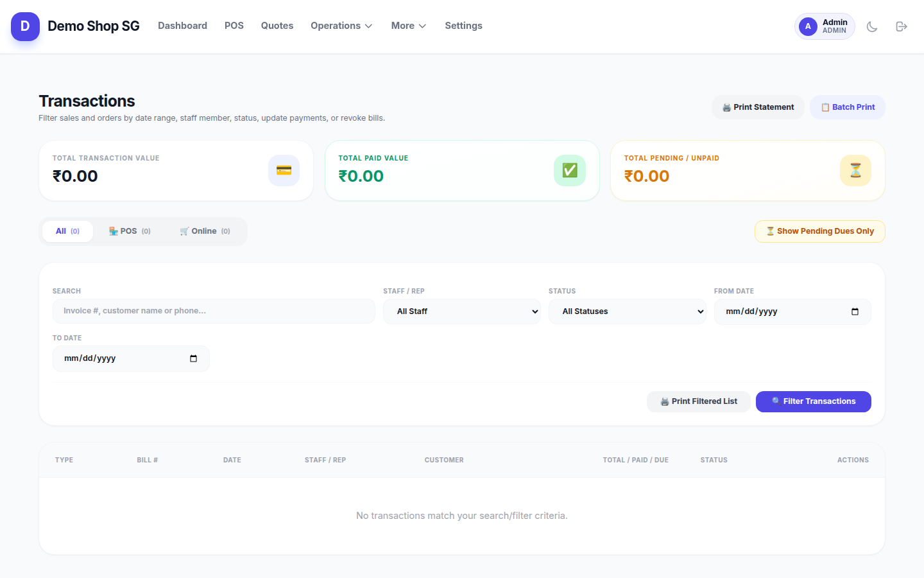Image resolution: width=924 pixels, height=578 pixels.
Task: Click the From Date input field
Action: coord(792,311)
